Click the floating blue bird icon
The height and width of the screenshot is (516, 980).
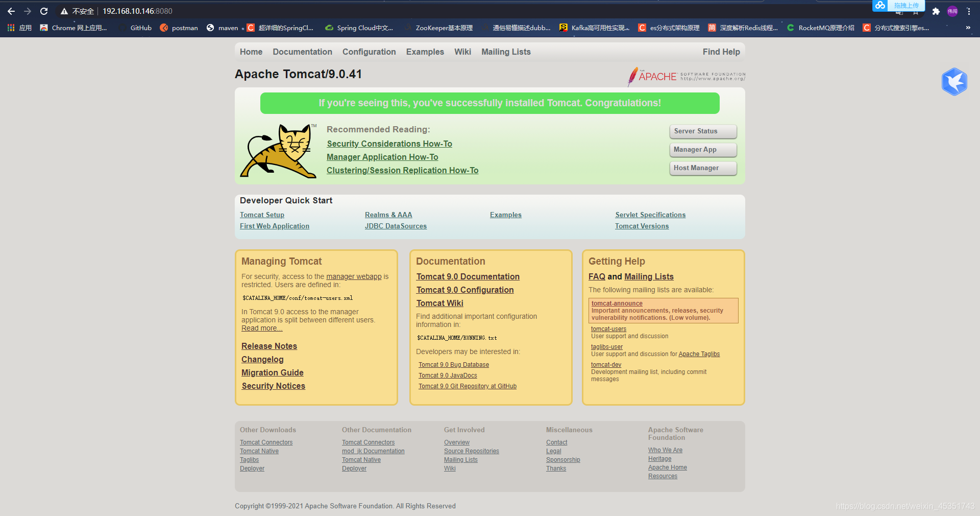click(954, 82)
